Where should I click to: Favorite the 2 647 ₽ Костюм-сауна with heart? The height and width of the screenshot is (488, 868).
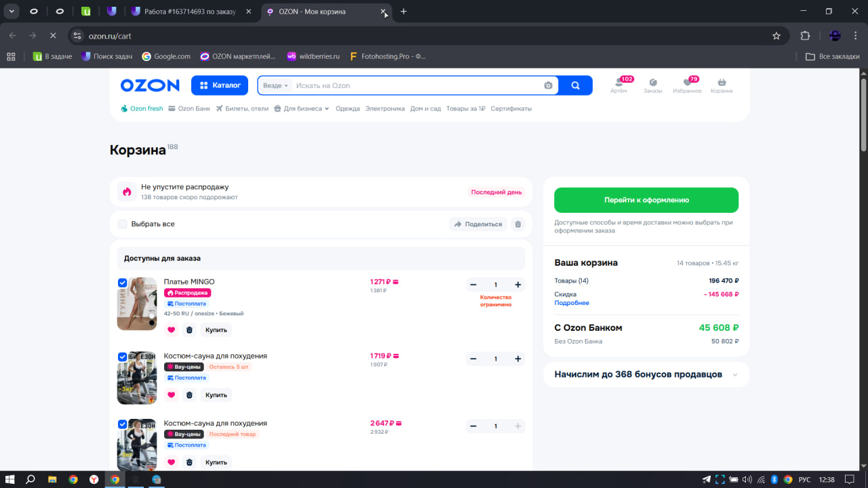(x=171, y=462)
